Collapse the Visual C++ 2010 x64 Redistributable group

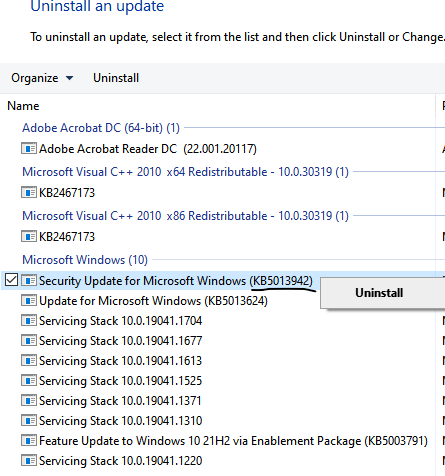tap(185, 172)
